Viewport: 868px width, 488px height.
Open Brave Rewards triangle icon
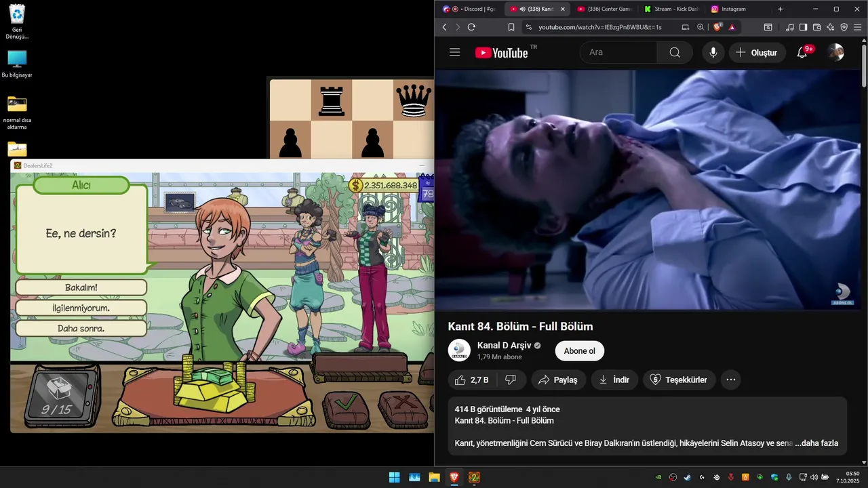coord(732,27)
